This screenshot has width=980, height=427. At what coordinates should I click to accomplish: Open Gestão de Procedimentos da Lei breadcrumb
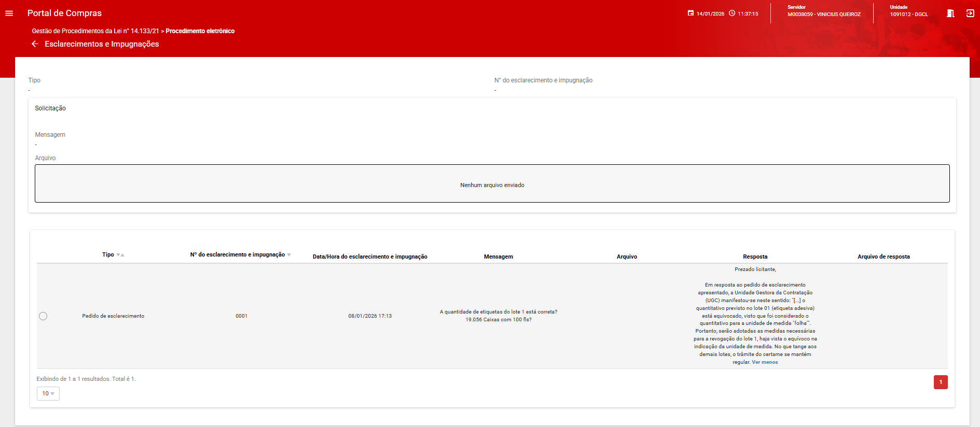click(95, 31)
